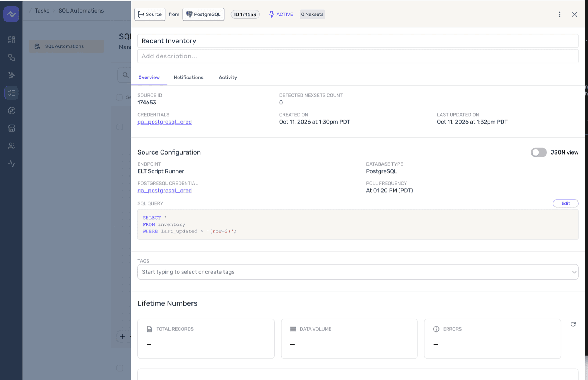Click the Nexla logo in sidebar
Screen dimensions: 588x380
11,14
